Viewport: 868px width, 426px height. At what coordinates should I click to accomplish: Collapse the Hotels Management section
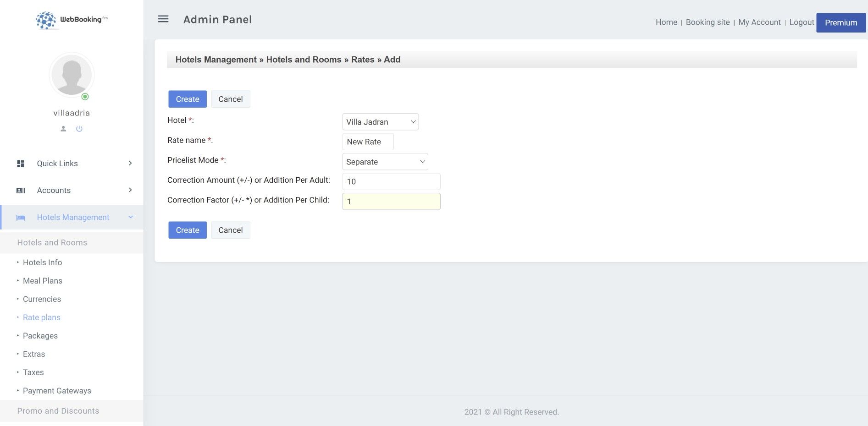(x=130, y=217)
